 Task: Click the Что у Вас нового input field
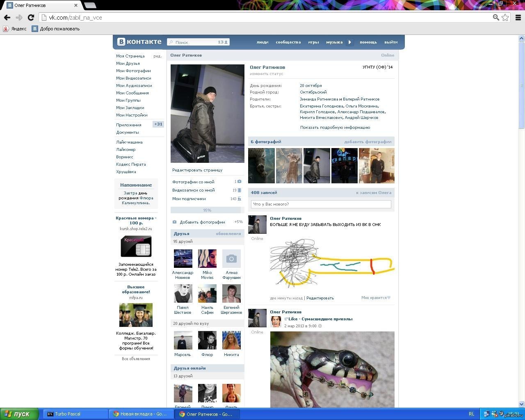pos(321,204)
